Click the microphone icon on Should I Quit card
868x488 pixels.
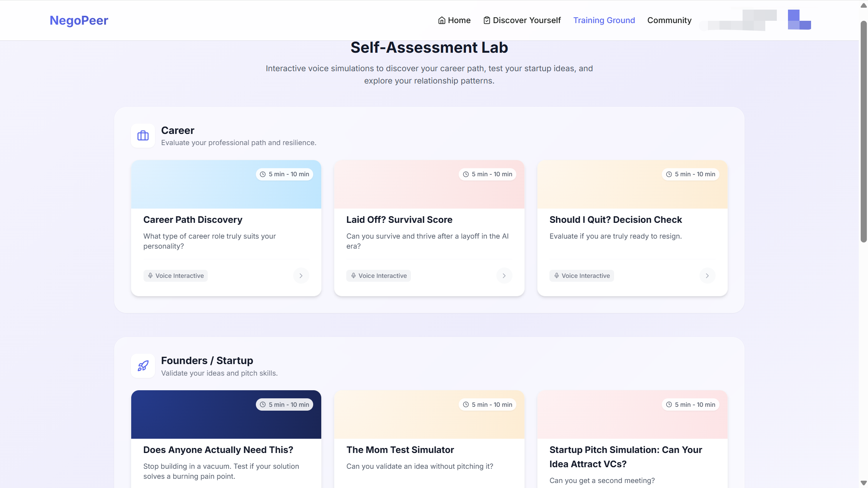[x=556, y=276]
